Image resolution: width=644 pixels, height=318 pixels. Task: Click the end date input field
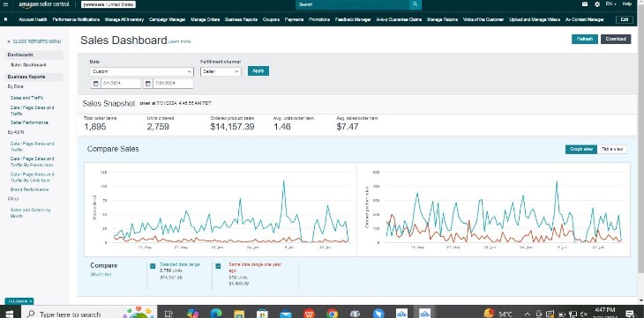point(173,84)
